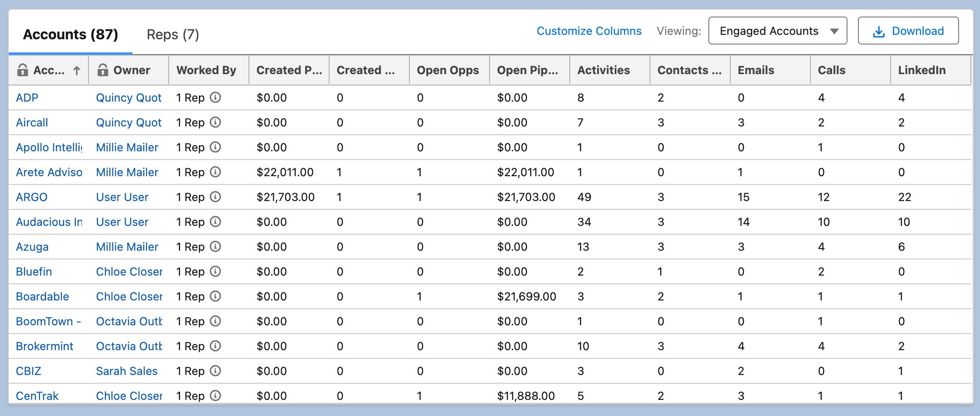Click info icon next to ADP's 1 Rep

click(215, 97)
